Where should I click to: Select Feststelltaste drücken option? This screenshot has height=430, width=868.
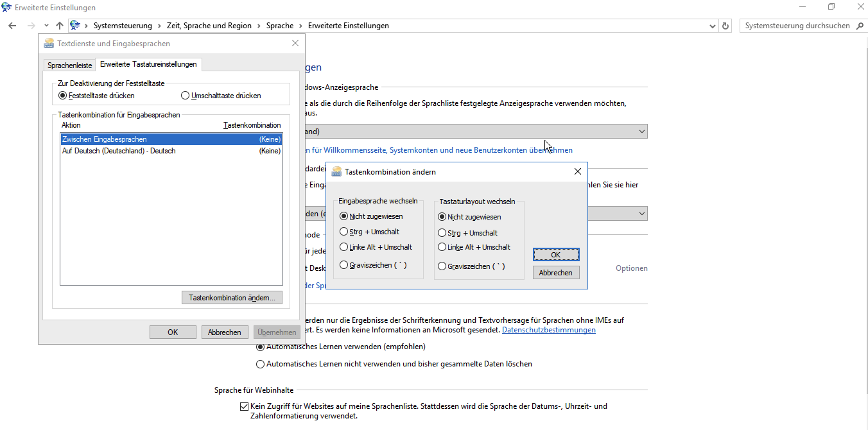[96, 96]
